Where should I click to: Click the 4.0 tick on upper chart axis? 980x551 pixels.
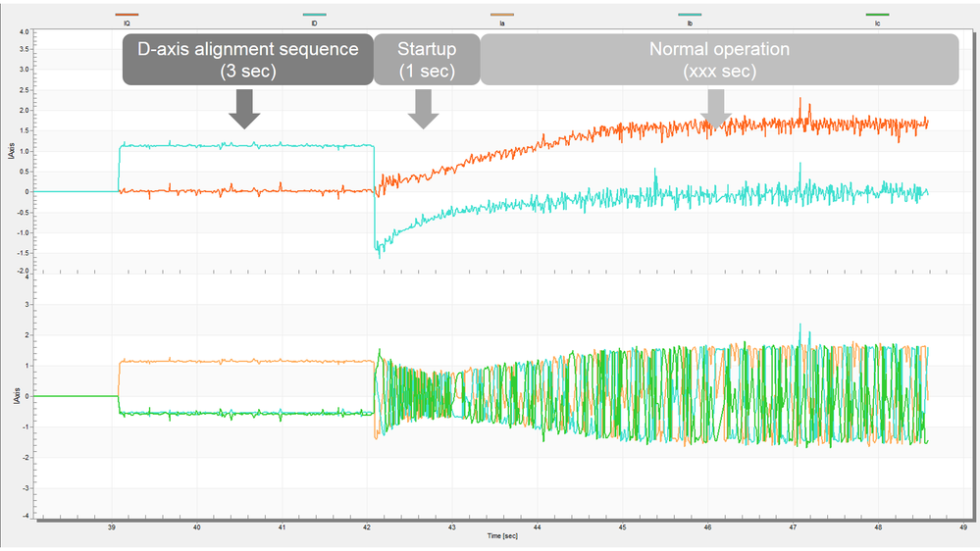pos(24,31)
